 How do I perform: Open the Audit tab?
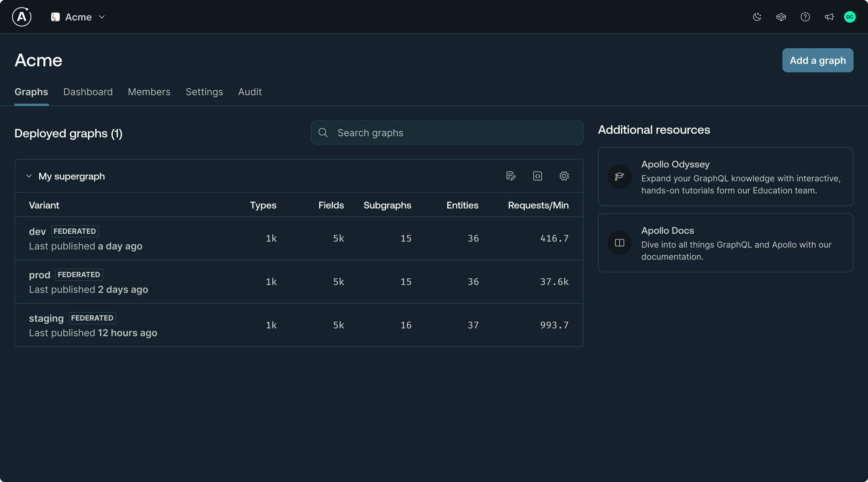pos(250,92)
